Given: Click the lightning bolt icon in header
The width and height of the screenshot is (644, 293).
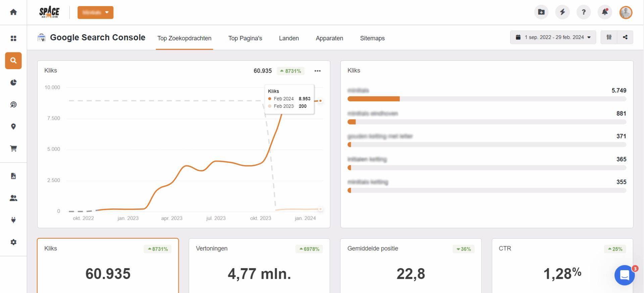Looking at the screenshot, I should coord(562,12).
